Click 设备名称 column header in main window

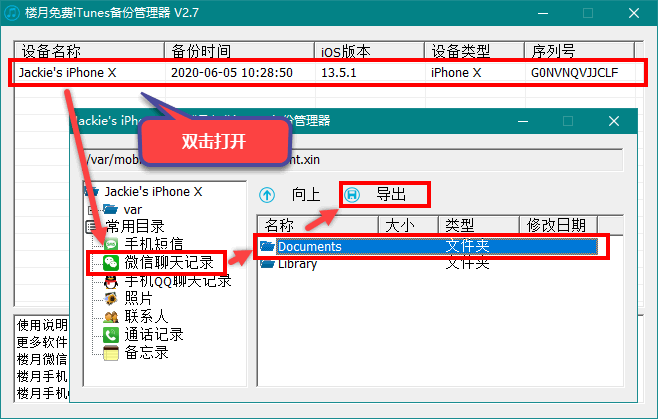[x=89, y=51]
